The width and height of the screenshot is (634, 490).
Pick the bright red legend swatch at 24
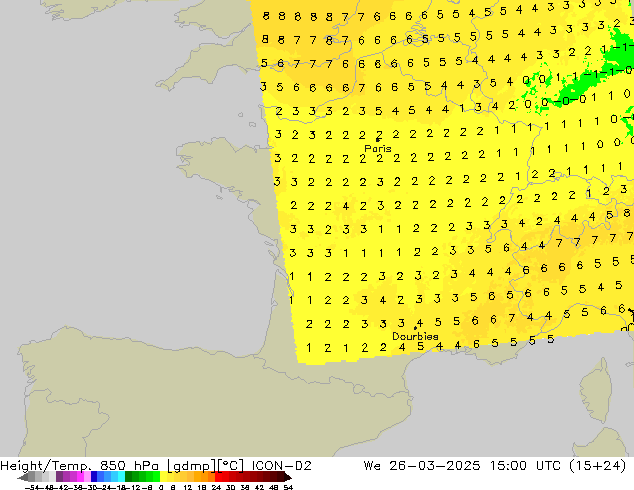(218, 477)
